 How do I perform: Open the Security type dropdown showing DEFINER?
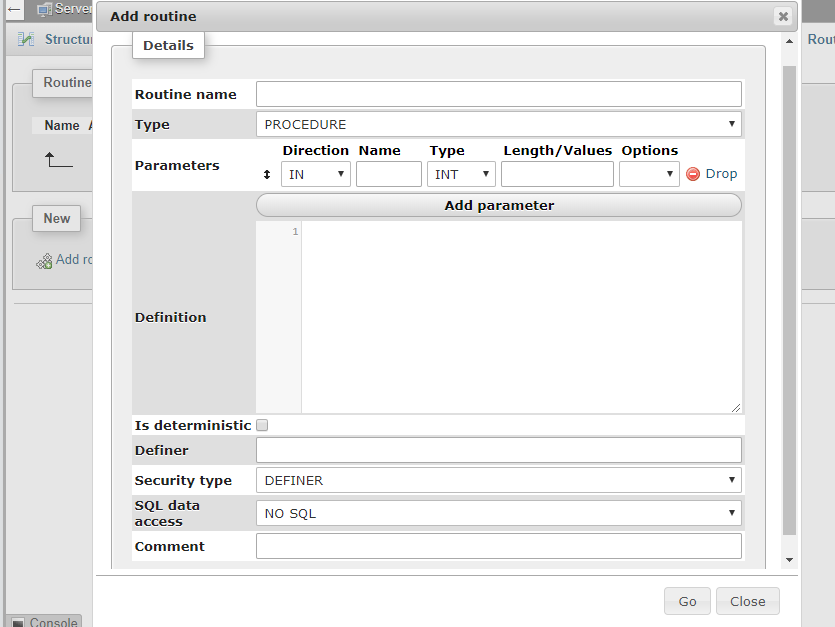497,480
